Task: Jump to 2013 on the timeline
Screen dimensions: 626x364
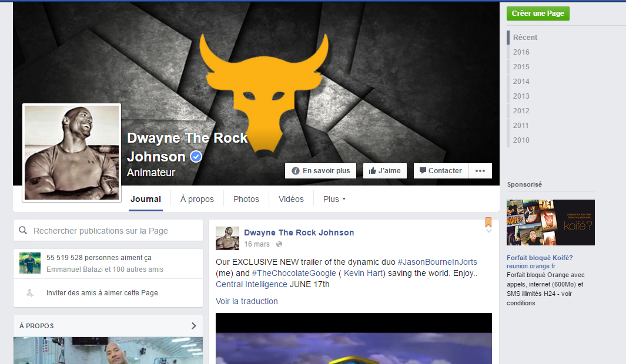Action: tap(521, 96)
